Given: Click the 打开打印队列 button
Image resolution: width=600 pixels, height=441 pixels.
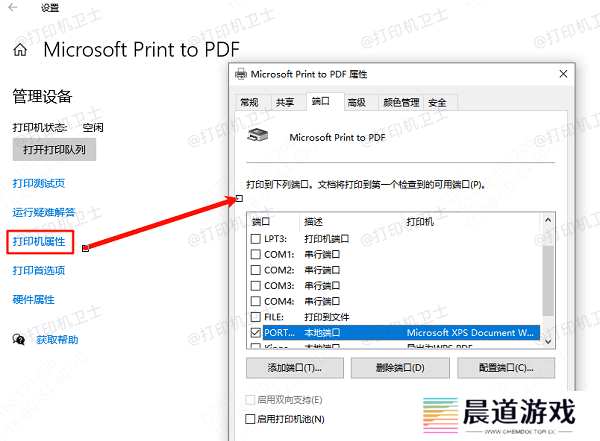Looking at the screenshot, I should pyautogui.click(x=54, y=150).
